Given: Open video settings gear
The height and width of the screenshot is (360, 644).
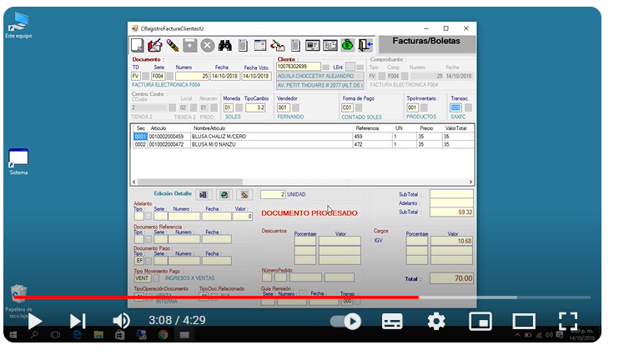Looking at the screenshot, I should [x=436, y=321].
